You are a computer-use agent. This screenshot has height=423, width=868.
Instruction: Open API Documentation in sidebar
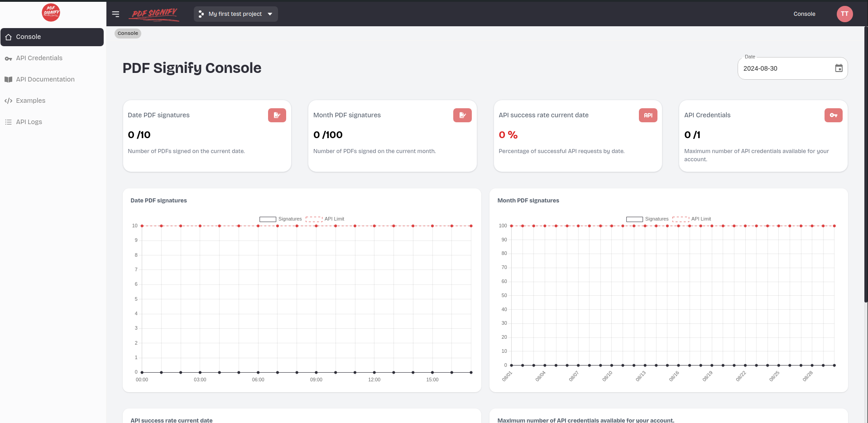(52, 79)
